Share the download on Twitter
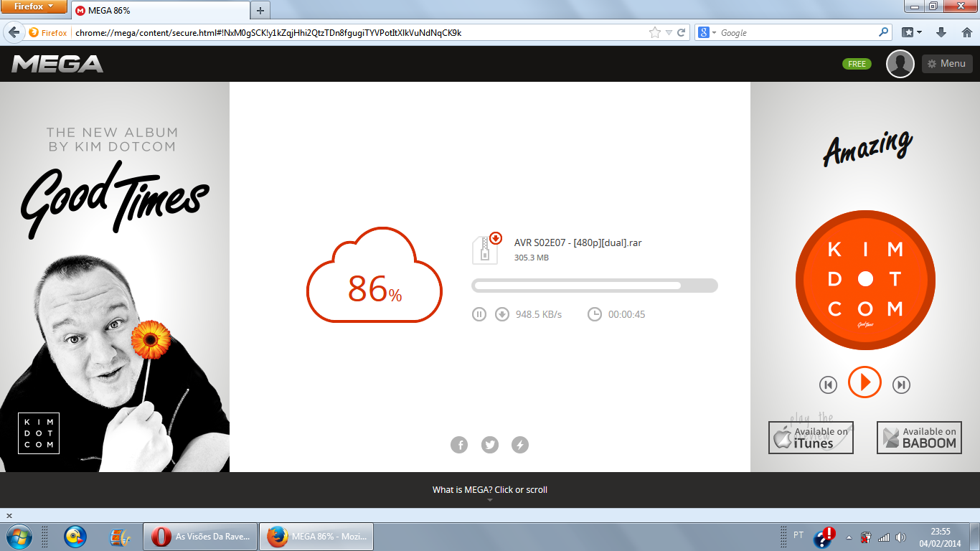The image size is (980, 551). pos(490,445)
